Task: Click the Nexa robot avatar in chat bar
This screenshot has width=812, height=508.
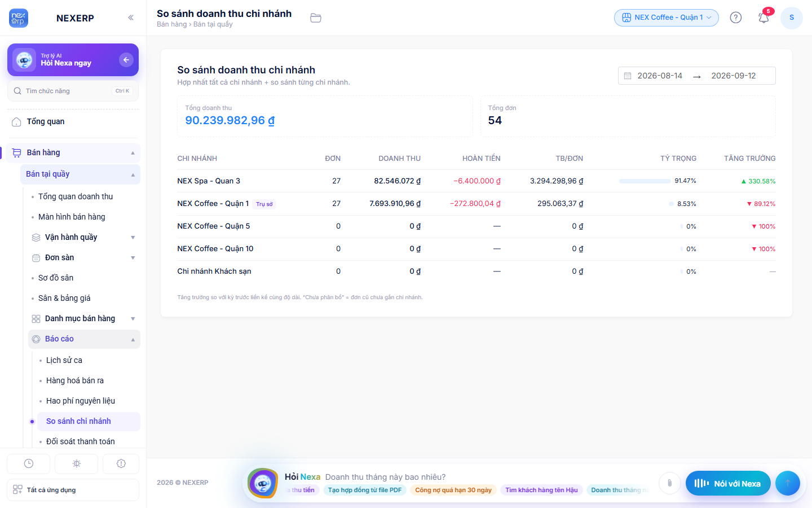Action: pyautogui.click(x=263, y=483)
